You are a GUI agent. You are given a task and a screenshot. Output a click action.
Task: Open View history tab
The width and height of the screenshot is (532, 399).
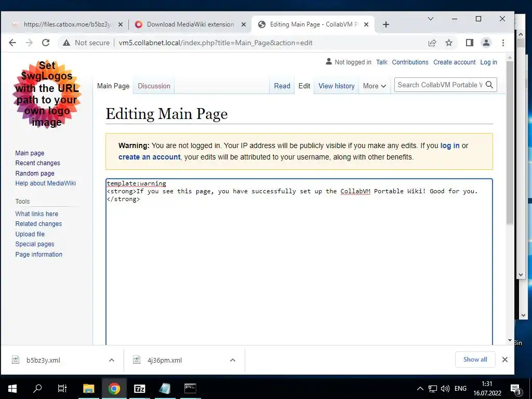coord(336,86)
